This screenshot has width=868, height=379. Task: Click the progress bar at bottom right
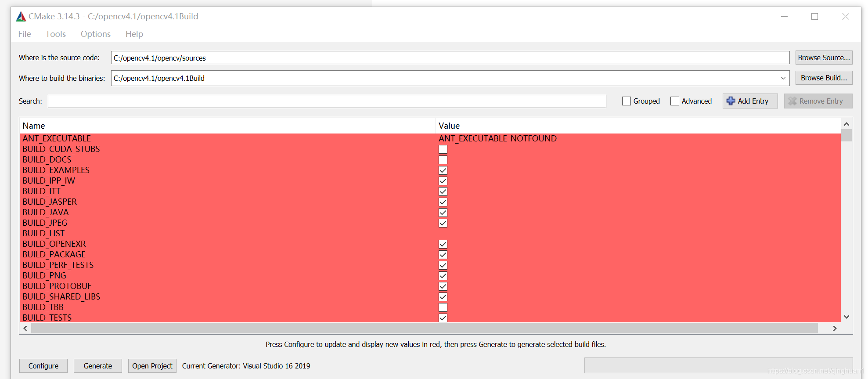718,365
